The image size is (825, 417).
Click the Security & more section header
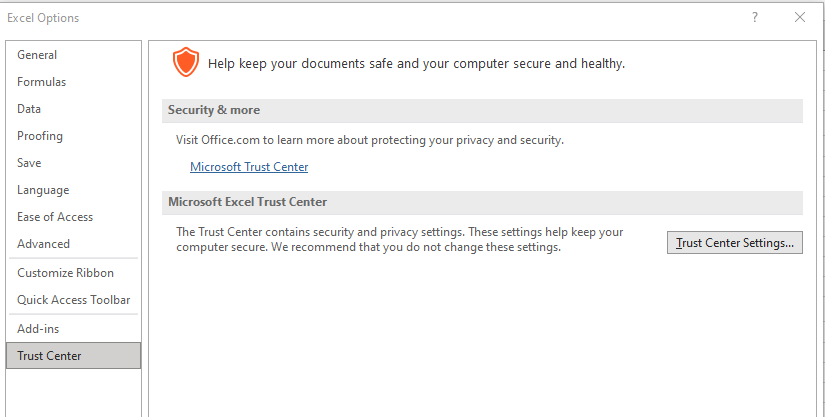point(214,110)
